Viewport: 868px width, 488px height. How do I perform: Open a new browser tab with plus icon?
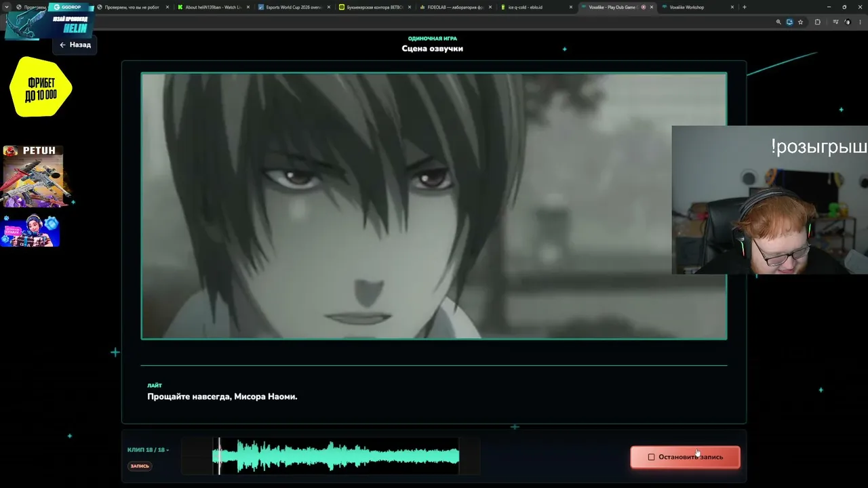pos(745,7)
